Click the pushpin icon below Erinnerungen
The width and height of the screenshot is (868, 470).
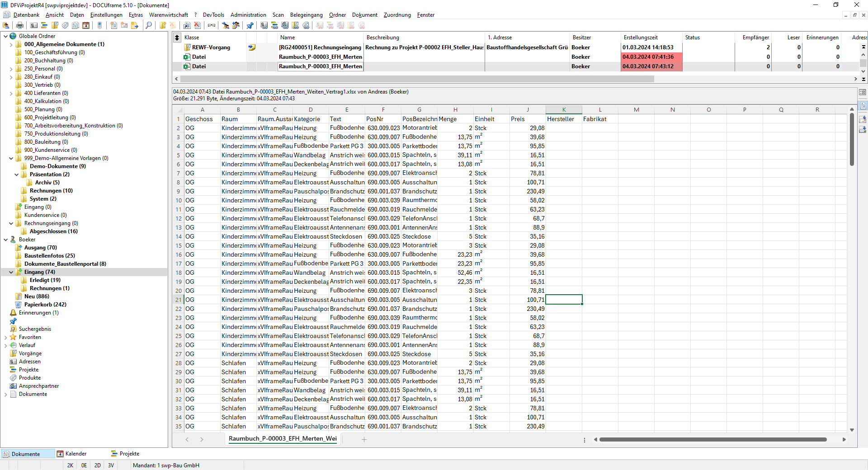coord(13,321)
